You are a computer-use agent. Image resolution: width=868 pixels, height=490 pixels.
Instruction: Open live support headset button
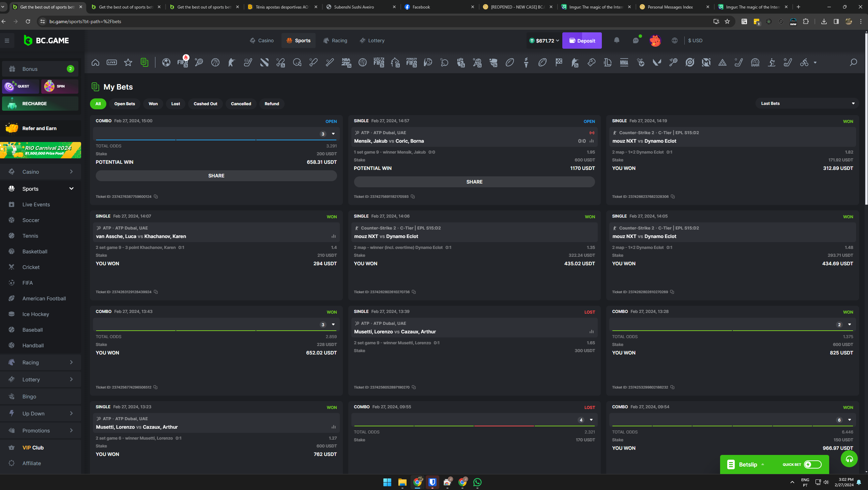(849, 459)
